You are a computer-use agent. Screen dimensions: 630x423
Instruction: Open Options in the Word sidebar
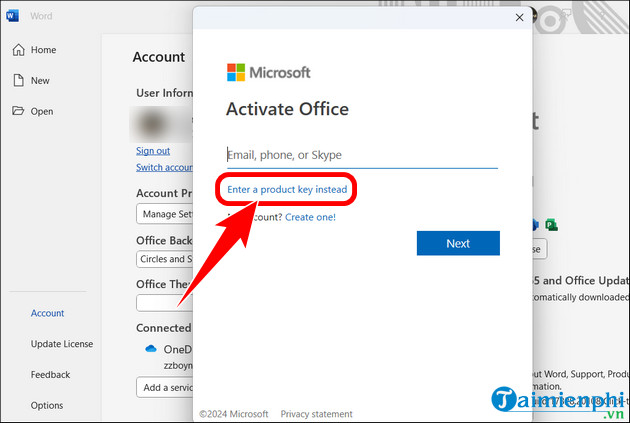(x=47, y=405)
